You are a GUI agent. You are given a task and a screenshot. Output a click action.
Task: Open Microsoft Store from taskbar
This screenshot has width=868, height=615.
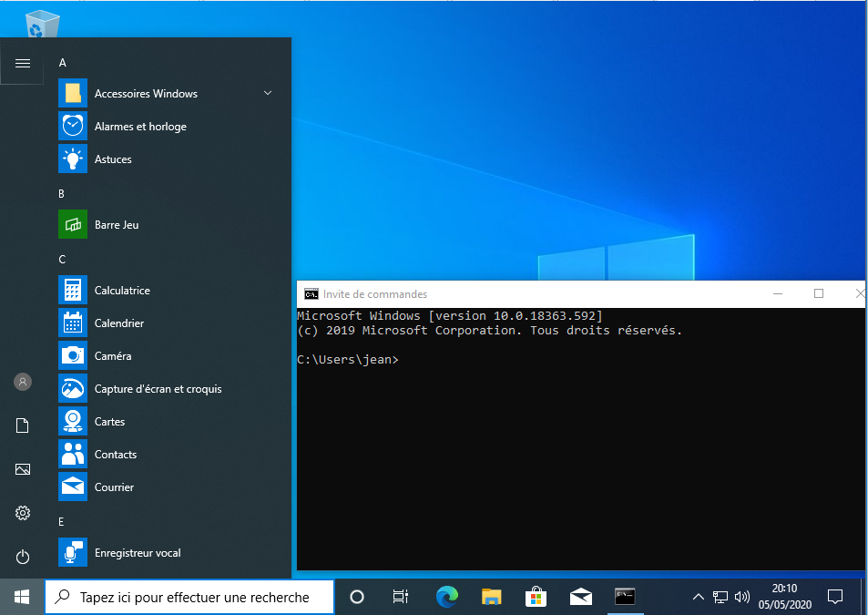(536, 597)
